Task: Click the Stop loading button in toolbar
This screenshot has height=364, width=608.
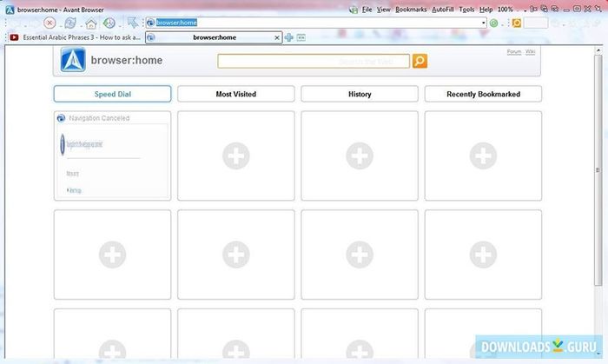Action: 50,23
